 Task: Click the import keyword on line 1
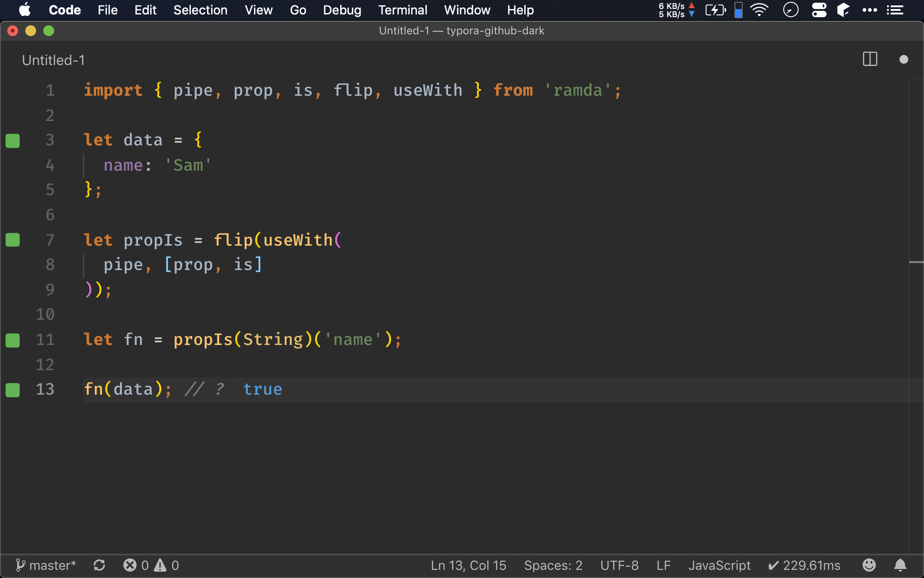[x=113, y=90]
